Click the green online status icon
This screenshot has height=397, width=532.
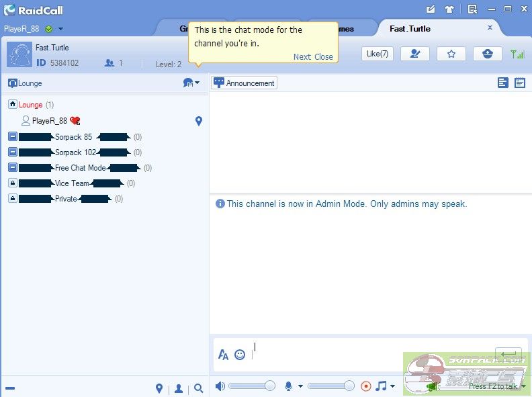[49, 29]
